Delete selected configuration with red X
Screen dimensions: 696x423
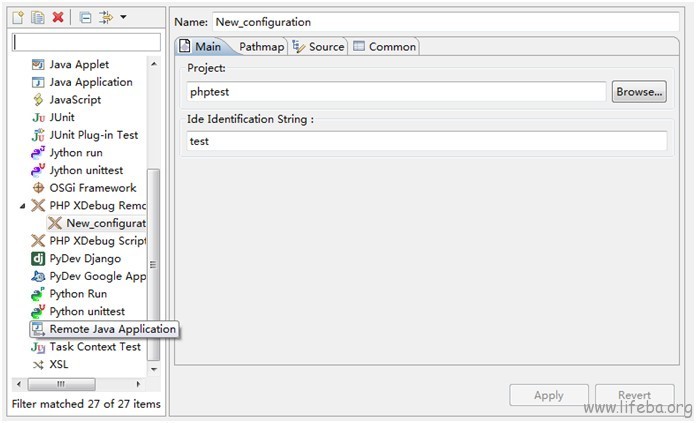[58, 17]
